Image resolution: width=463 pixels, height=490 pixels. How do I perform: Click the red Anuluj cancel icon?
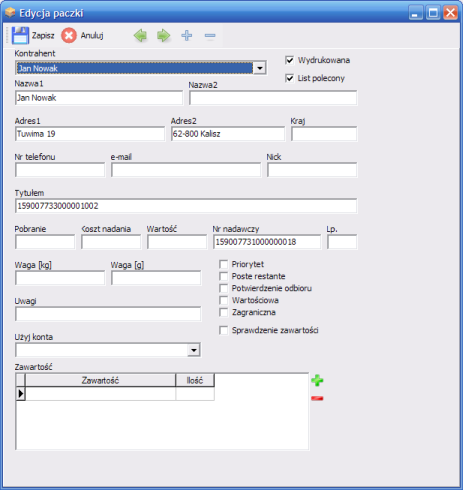pyautogui.click(x=69, y=35)
